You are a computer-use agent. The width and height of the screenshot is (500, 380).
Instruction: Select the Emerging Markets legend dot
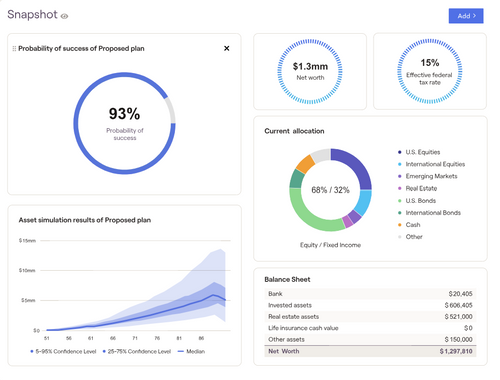point(400,176)
